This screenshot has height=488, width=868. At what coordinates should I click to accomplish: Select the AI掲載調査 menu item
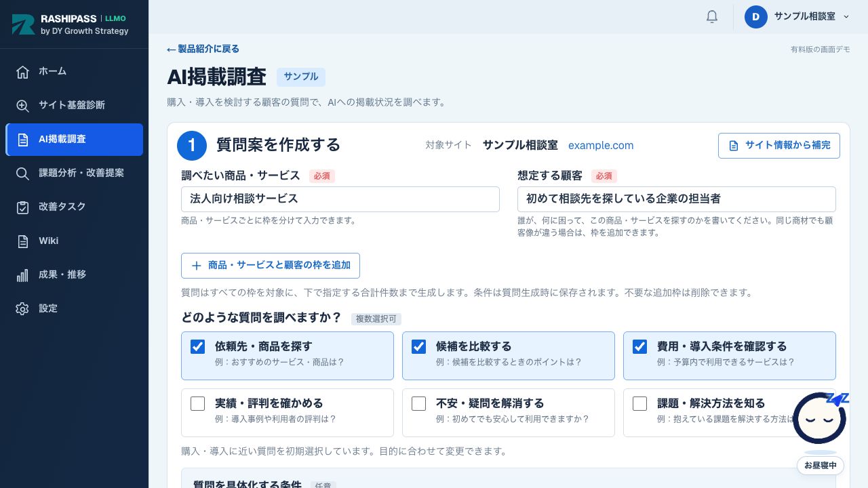tap(74, 140)
